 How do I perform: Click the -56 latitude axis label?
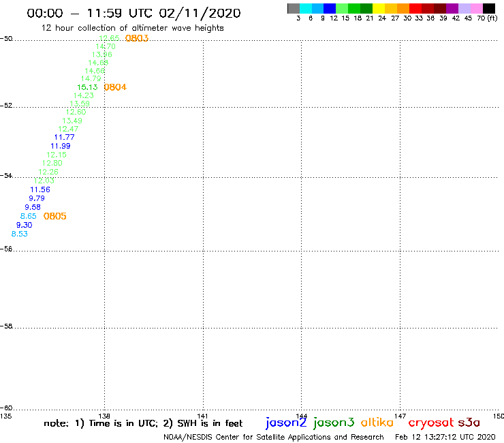6,249
